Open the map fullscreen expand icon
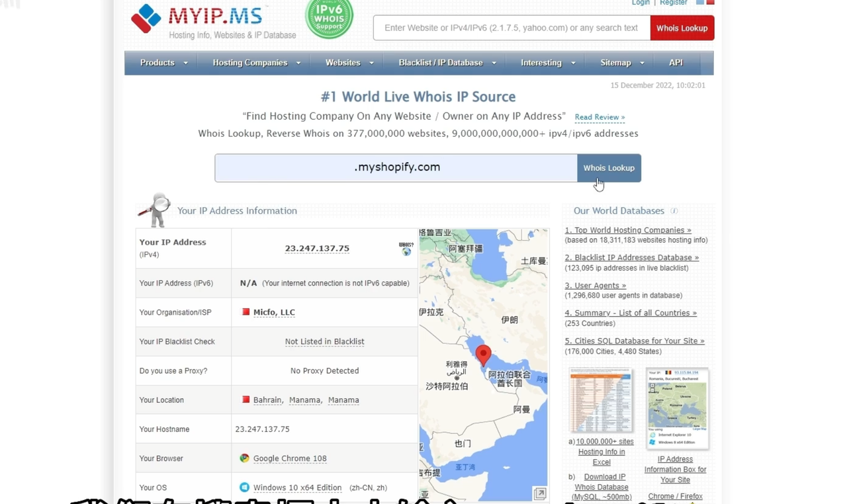Screen dimensions: 847x504 tap(540, 493)
